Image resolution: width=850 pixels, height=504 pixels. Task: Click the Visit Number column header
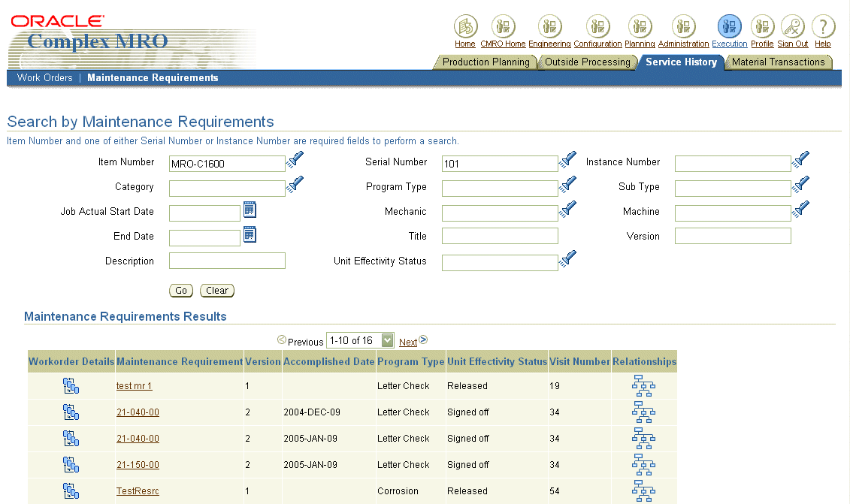coord(579,361)
